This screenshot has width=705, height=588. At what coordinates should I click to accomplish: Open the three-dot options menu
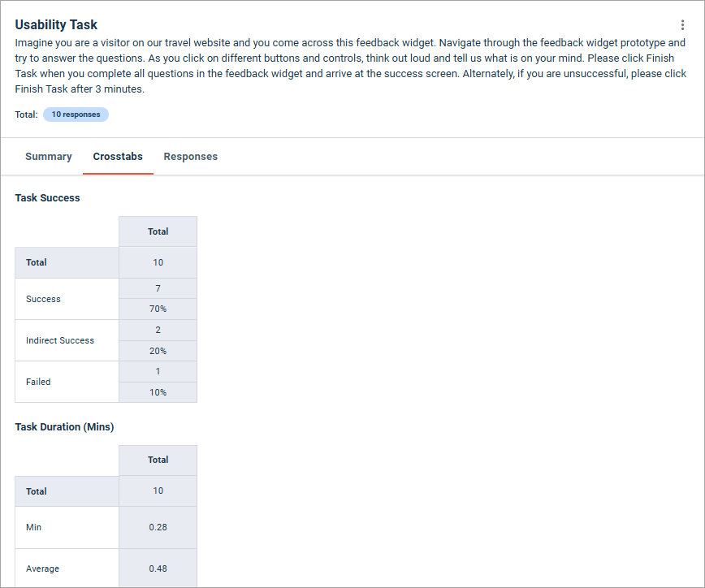click(x=682, y=24)
